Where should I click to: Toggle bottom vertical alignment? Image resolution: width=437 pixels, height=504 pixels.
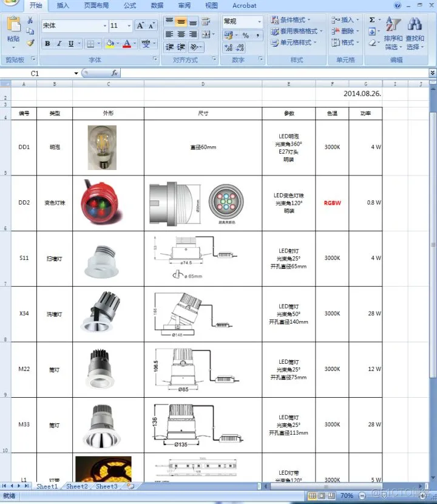coord(193,21)
